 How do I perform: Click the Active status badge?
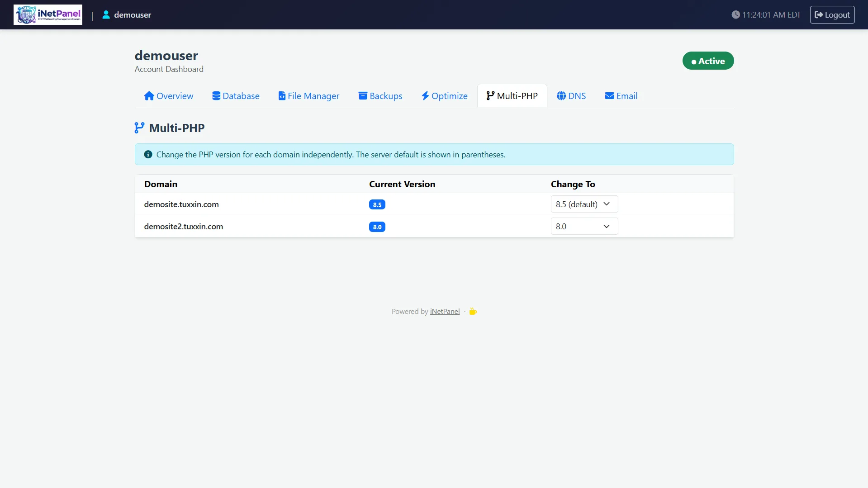[708, 61]
